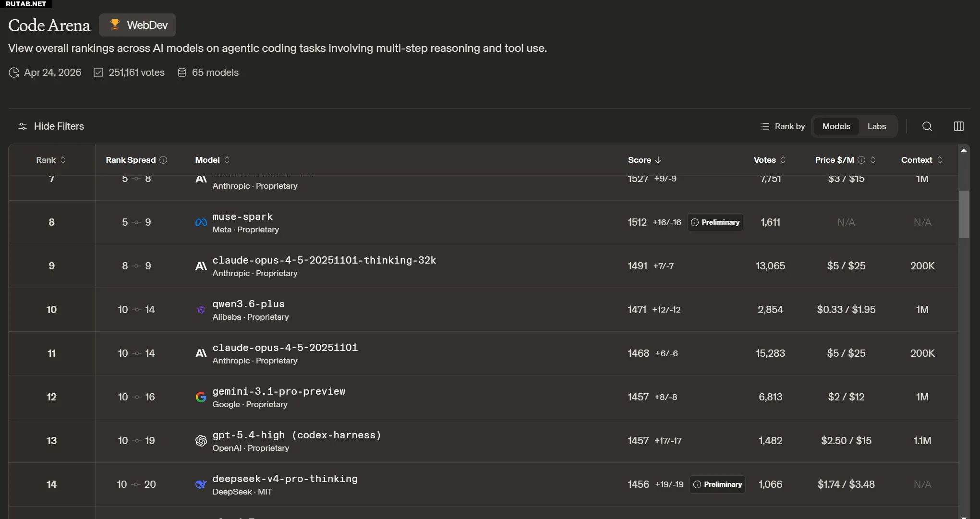Open claude-opus-4-5-20251101-thinking-32k model link
The image size is (980, 519).
pos(324,260)
